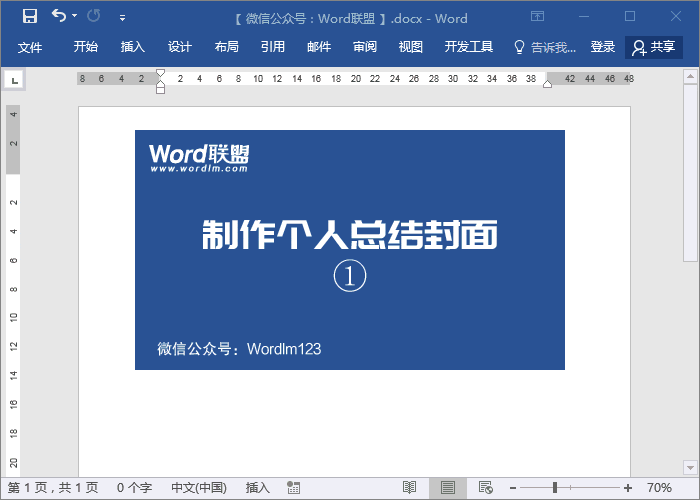Open the Undo history dropdown arrow
700x500 pixels.
[75, 16]
